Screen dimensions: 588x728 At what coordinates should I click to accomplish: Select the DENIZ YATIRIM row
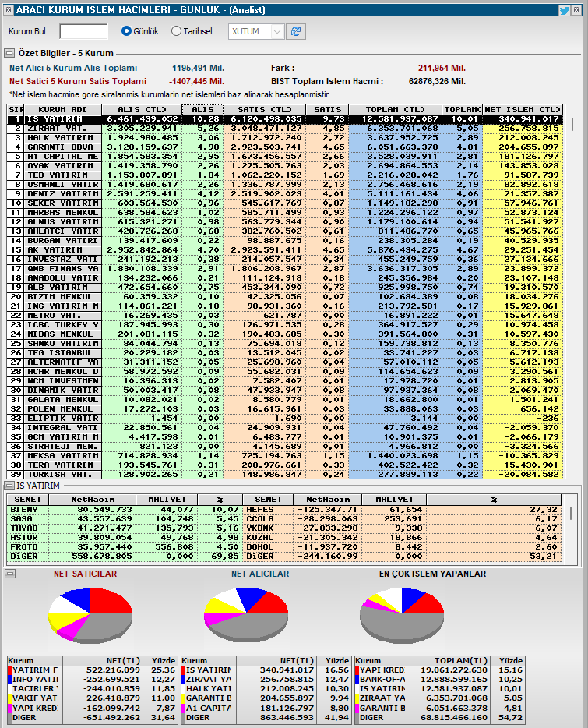[x=284, y=194]
